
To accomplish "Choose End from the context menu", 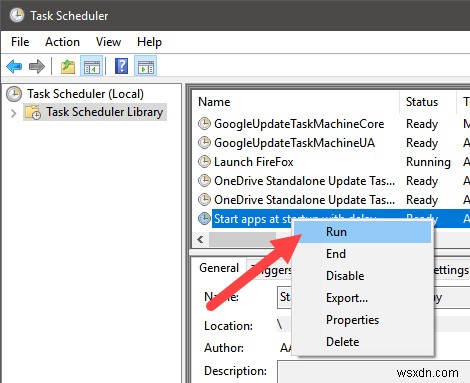I will (x=362, y=254).
